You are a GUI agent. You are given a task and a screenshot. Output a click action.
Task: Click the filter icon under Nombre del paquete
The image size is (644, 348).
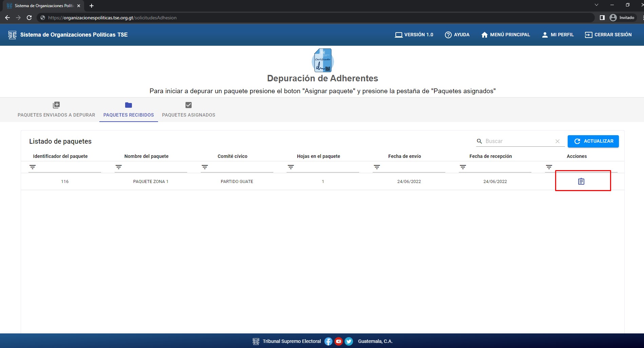point(119,167)
